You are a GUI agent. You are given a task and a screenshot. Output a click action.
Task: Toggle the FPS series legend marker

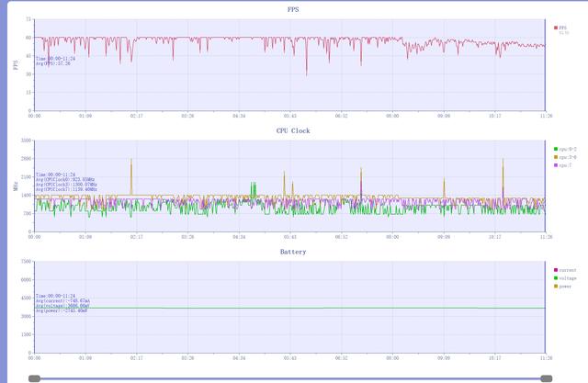click(x=556, y=28)
